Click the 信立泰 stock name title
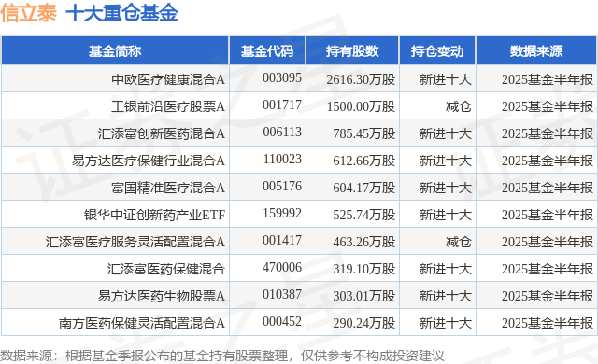 [x=29, y=12]
